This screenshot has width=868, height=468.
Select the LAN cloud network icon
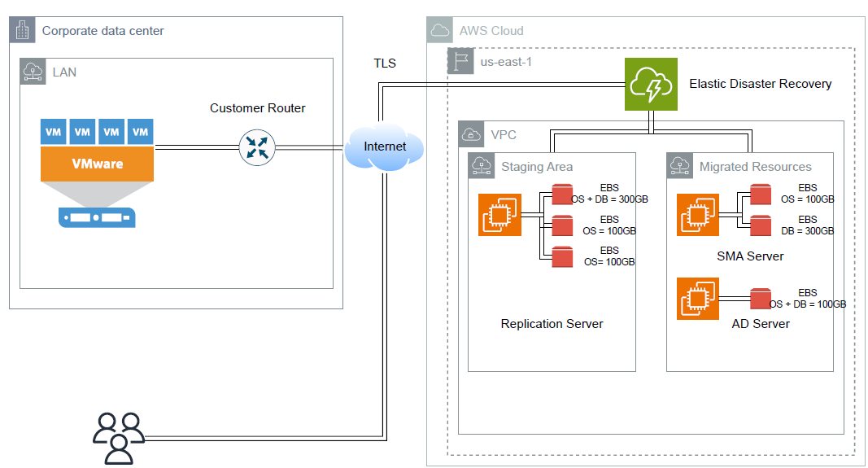[33, 72]
